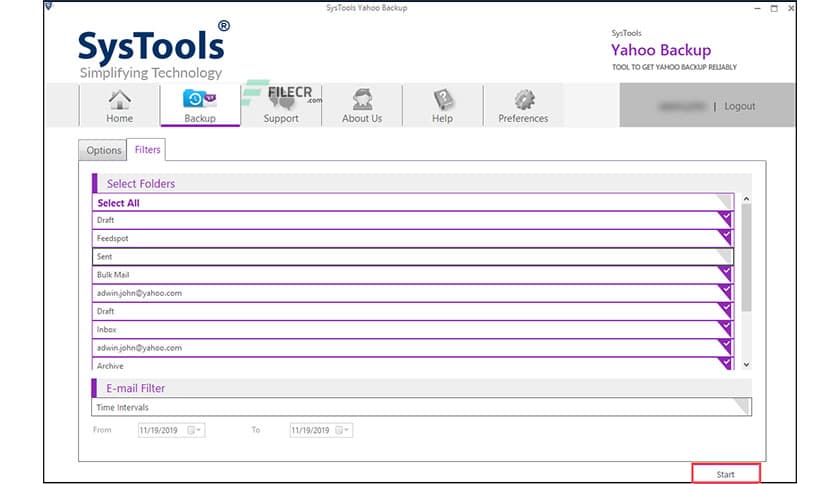Select the Sent folder row
Image resolution: width=836 pixels, height=484 pixels.
point(413,256)
